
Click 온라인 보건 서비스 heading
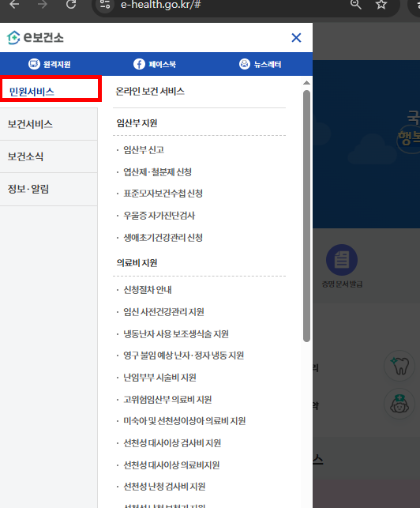click(x=150, y=92)
